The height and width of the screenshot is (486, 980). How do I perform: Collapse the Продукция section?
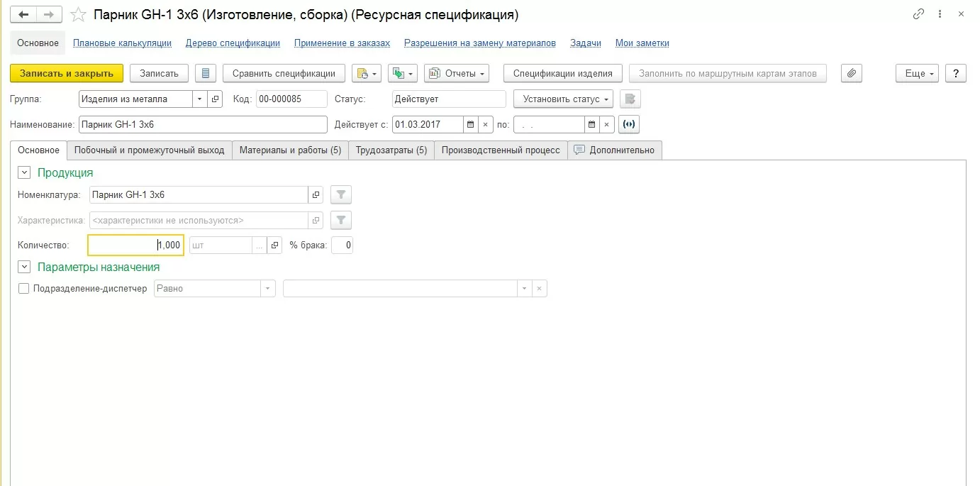pos(24,172)
